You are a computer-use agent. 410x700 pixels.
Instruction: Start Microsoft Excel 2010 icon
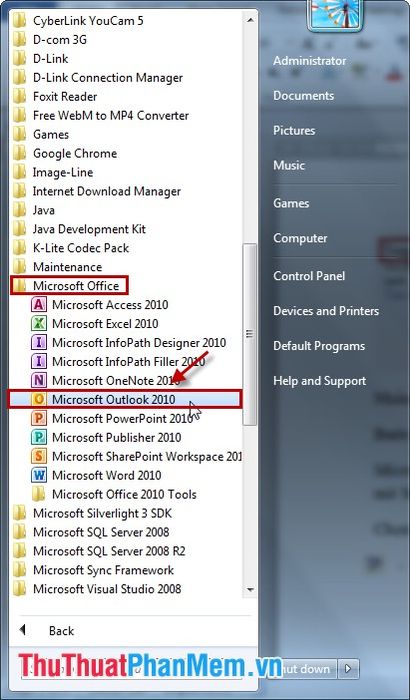click(x=39, y=324)
